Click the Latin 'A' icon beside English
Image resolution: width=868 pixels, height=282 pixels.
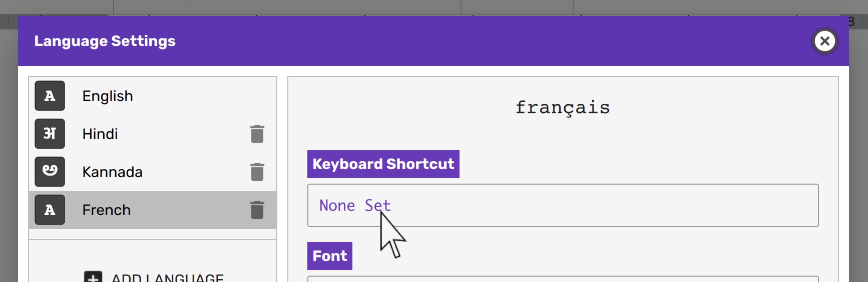[x=50, y=96]
